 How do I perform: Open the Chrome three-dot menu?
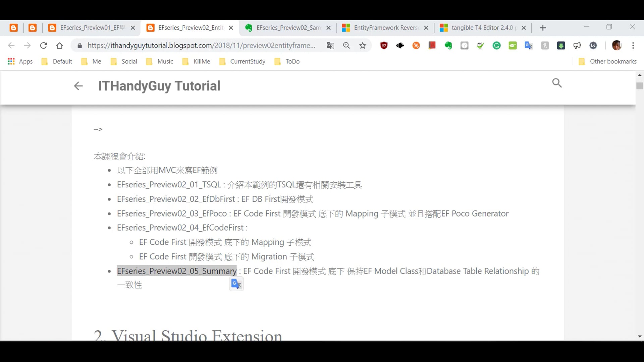pos(633,46)
